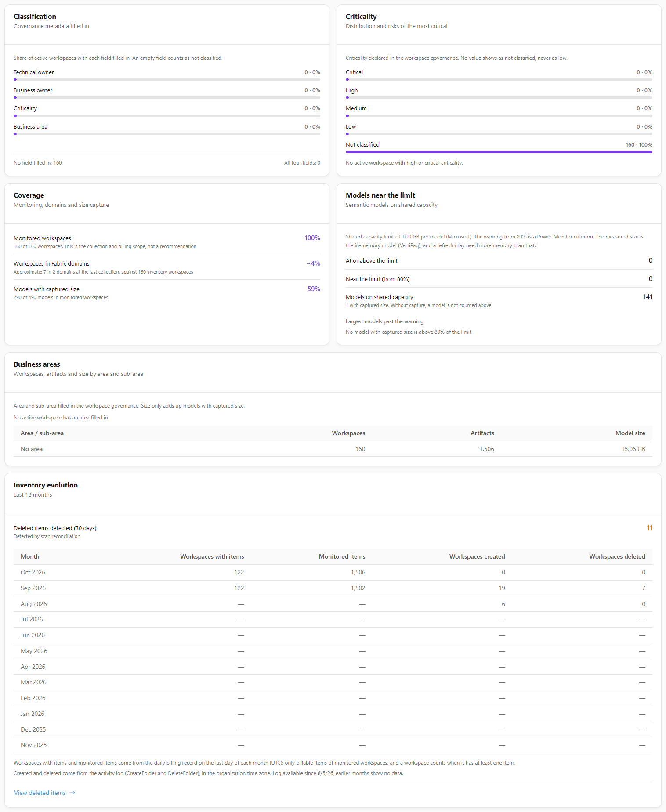Select the Not classified criticality progress bar
666x812 pixels.
pos(499,152)
